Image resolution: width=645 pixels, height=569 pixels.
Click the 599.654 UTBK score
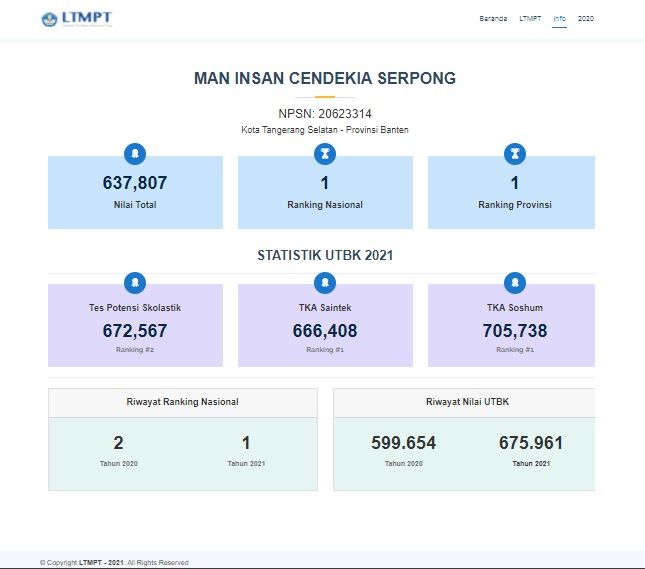click(x=404, y=443)
